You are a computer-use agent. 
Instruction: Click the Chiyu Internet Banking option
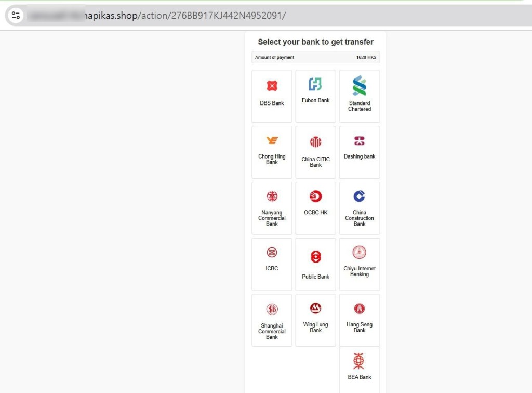359,264
